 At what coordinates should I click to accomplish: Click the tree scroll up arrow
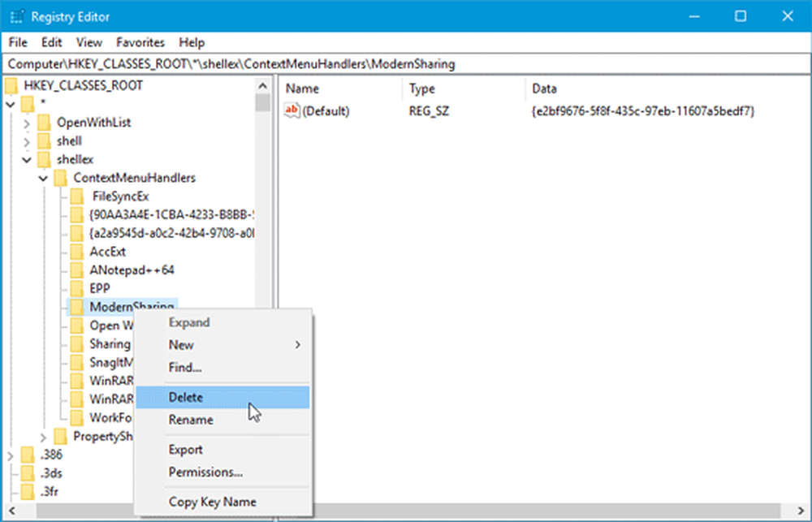(x=262, y=86)
